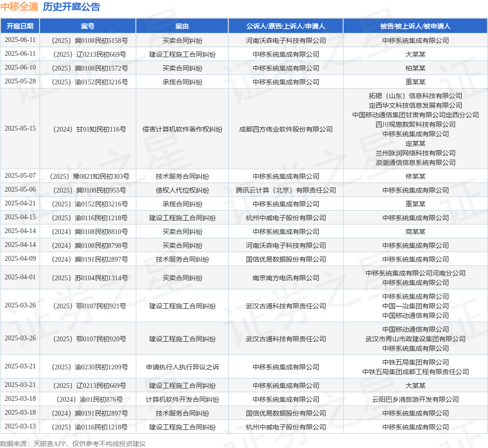Click defendant 商某某

(416, 232)
